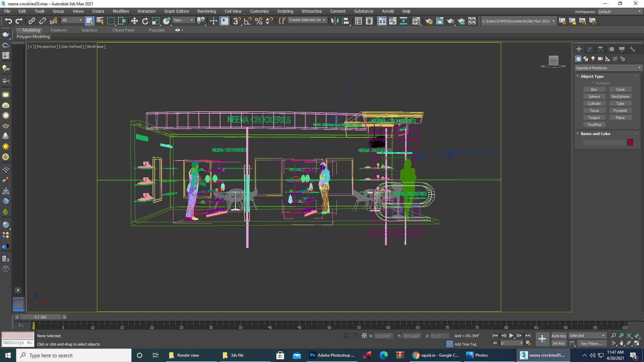Open the Utilities wrench panel icon
This screenshot has height=362, width=644.
[x=633, y=49]
